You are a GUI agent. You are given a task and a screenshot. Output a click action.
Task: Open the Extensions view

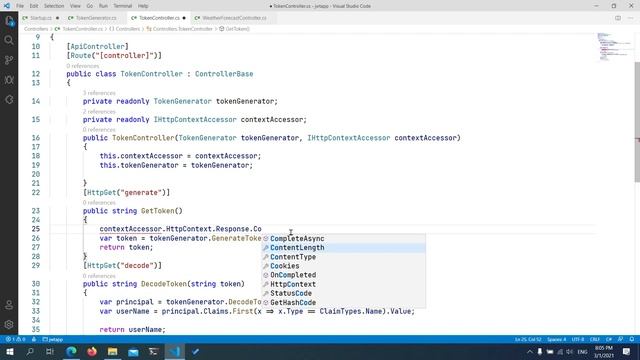point(9,100)
